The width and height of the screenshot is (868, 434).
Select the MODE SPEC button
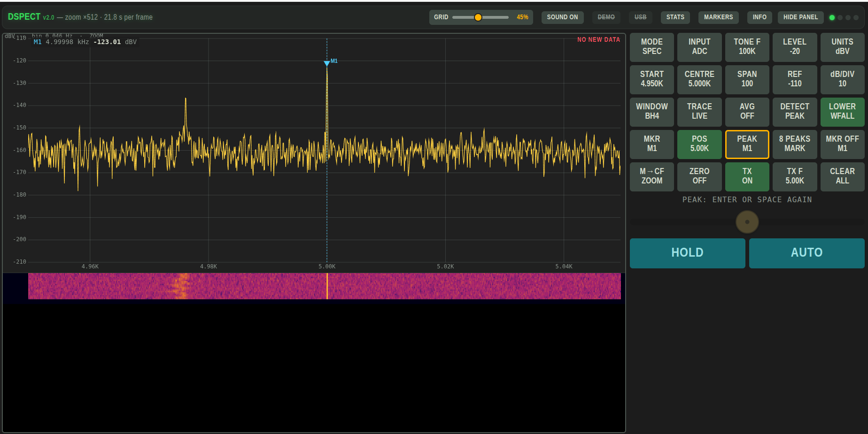[652, 47]
